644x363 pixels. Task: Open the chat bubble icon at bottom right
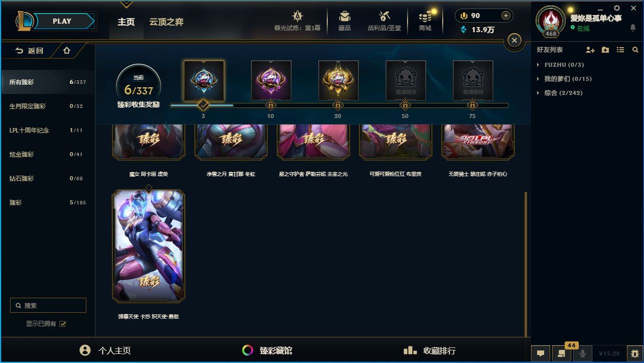tap(541, 353)
